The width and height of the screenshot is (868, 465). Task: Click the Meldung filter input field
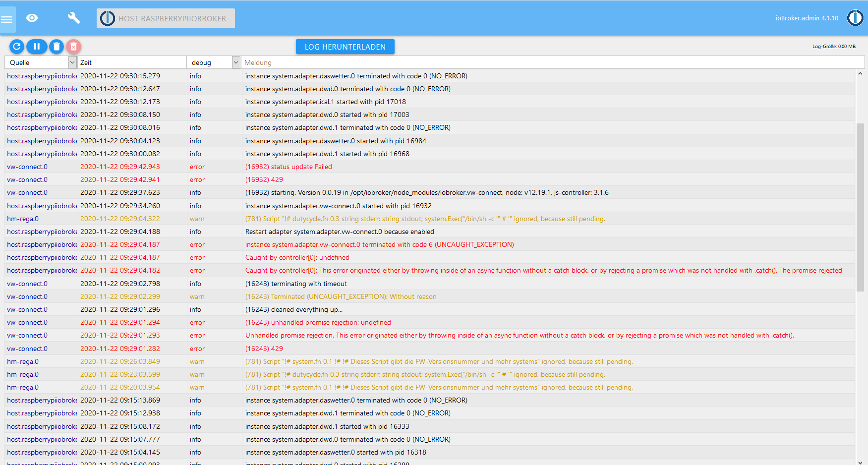tap(553, 62)
